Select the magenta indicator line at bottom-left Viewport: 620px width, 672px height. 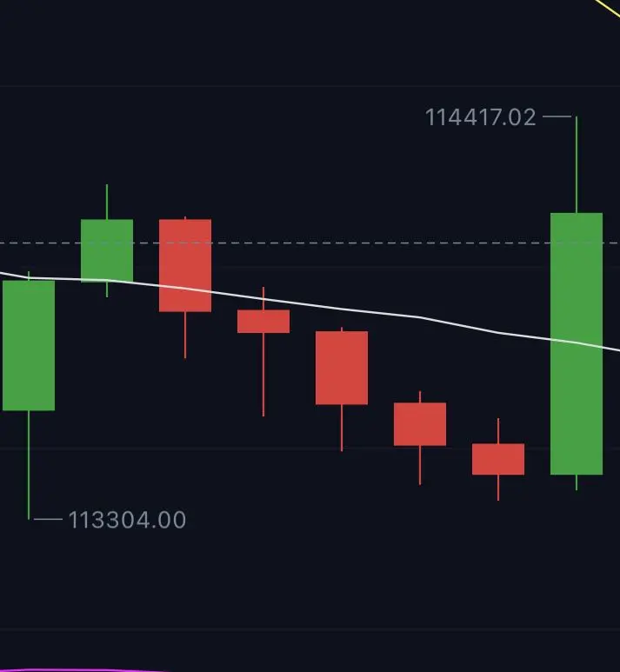point(82,670)
